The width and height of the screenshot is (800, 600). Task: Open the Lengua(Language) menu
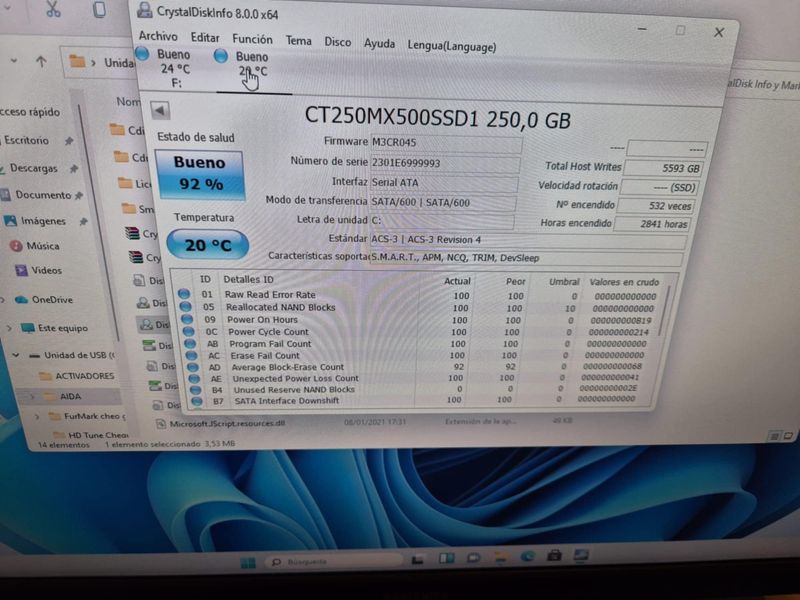coord(452,46)
